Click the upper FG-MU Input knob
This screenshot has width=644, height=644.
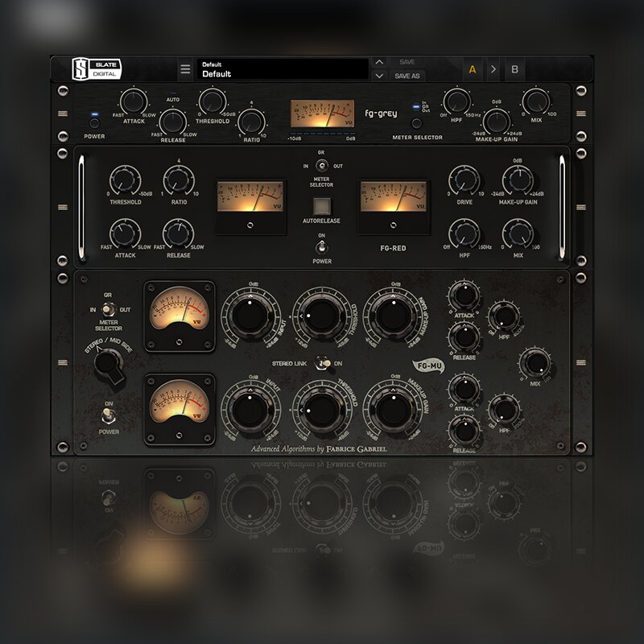pyautogui.click(x=250, y=316)
